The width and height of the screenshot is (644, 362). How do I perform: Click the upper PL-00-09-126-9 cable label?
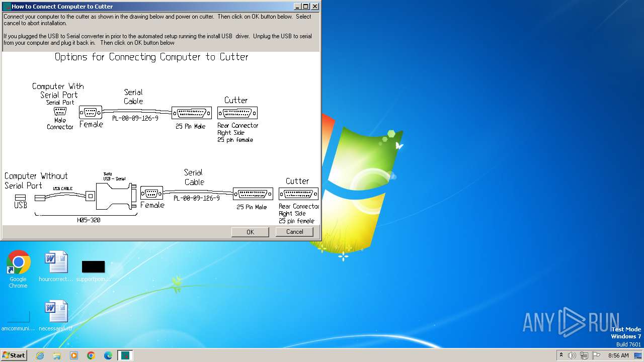135,118
